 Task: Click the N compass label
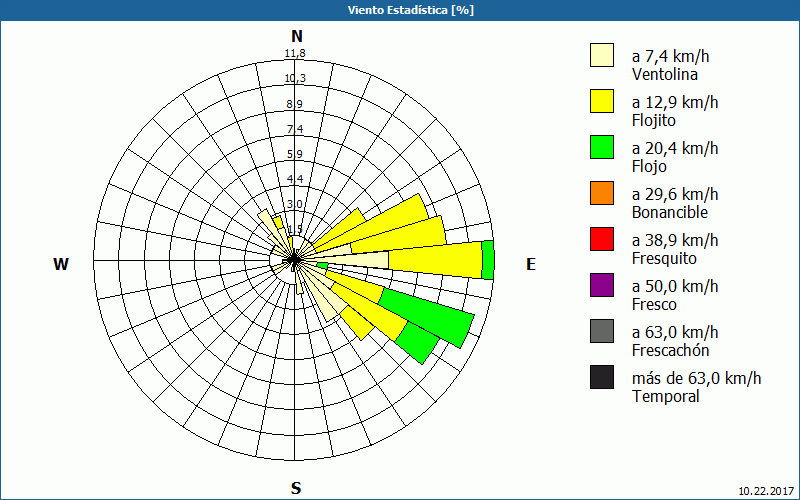296,36
